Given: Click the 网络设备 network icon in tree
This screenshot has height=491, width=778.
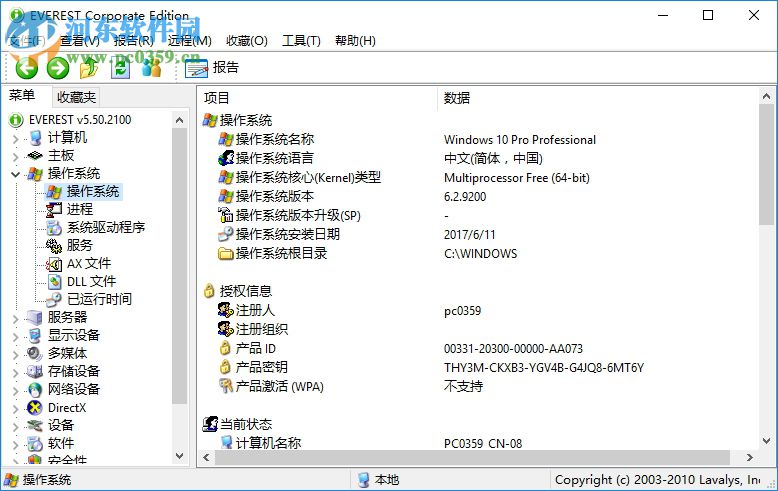Looking at the screenshot, I should [35, 389].
